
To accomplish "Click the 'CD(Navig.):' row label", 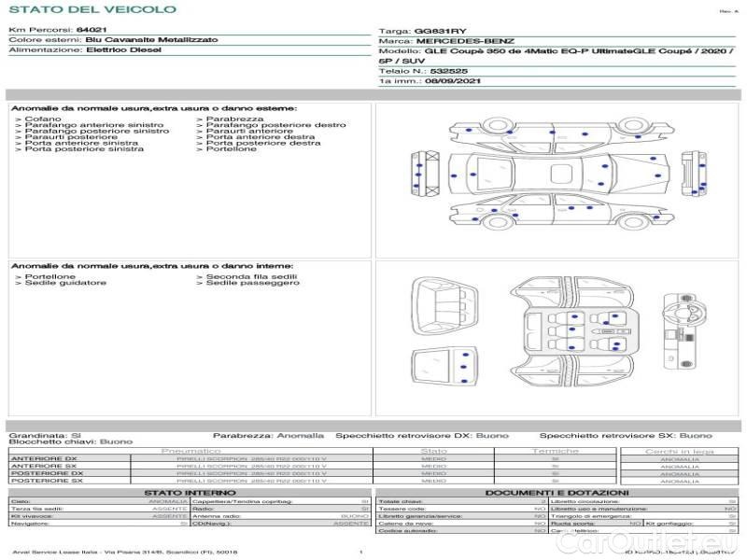I will click(x=211, y=524).
